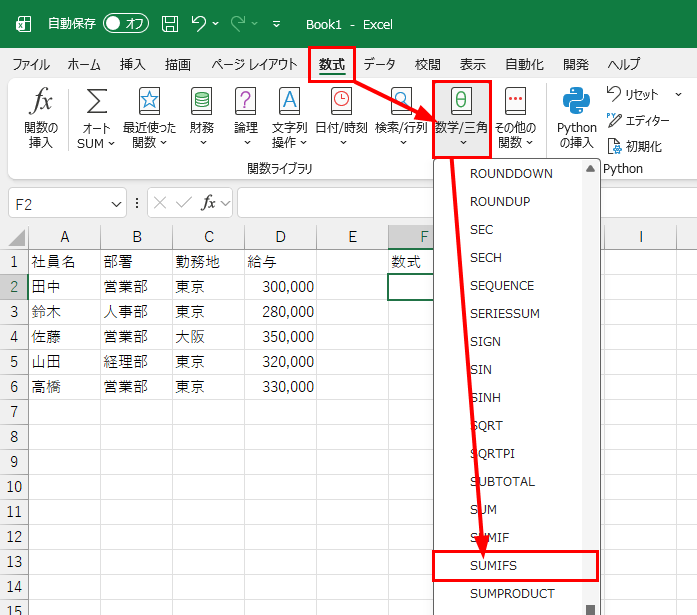Screen dimensions: 697x615
Task: Choose SUMIF from the function list
Action: click(509, 538)
